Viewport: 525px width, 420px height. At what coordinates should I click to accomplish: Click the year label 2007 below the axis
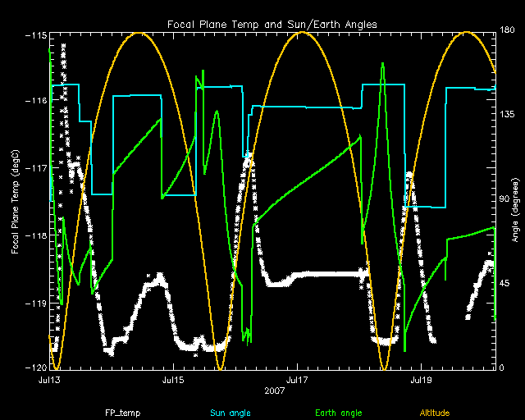click(x=276, y=390)
